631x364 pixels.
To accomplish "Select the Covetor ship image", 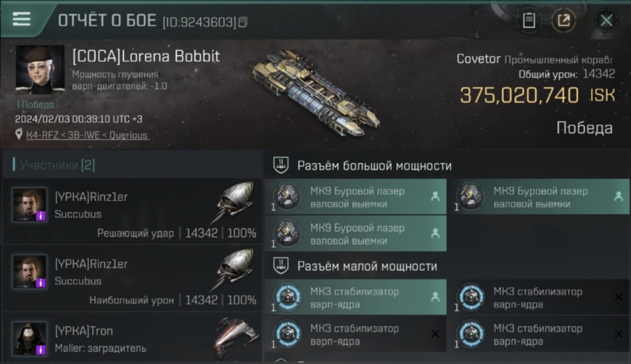I will 316,93.
